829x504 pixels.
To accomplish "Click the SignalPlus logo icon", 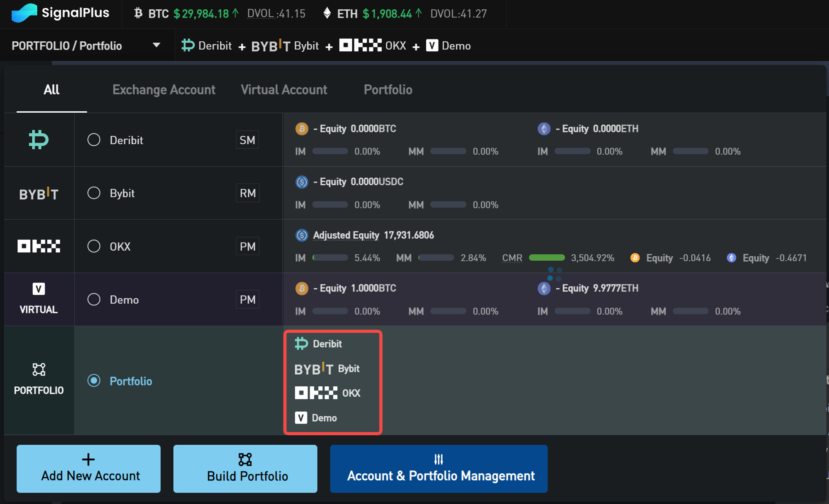I will pyautogui.click(x=24, y=13).
